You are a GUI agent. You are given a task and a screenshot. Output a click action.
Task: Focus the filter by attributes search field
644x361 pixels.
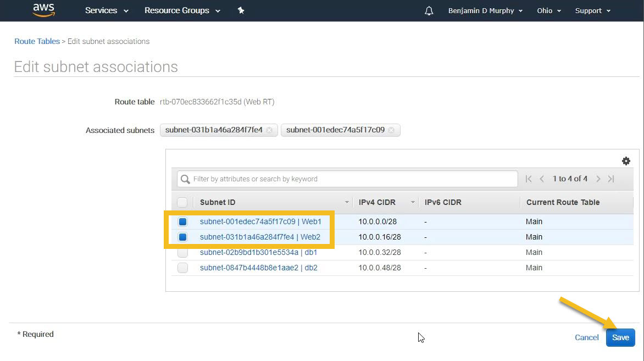point(347,179)
